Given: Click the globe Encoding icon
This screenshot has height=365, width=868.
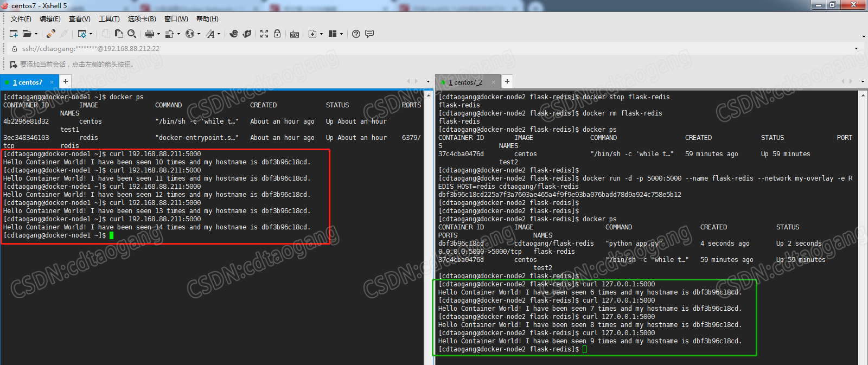Looking at the screenshot, I should click(190, 34).
